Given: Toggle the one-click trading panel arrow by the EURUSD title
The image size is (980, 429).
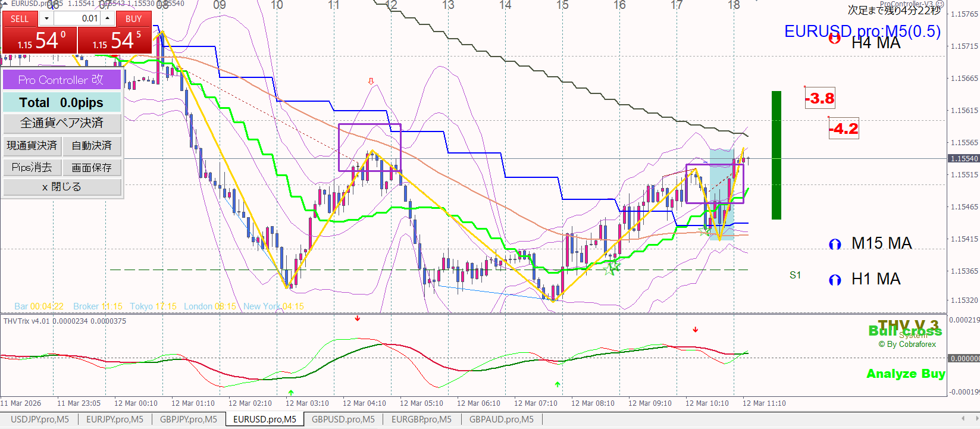Looking at the screenshot, I should pyautogui.click(x=4, y=4).
